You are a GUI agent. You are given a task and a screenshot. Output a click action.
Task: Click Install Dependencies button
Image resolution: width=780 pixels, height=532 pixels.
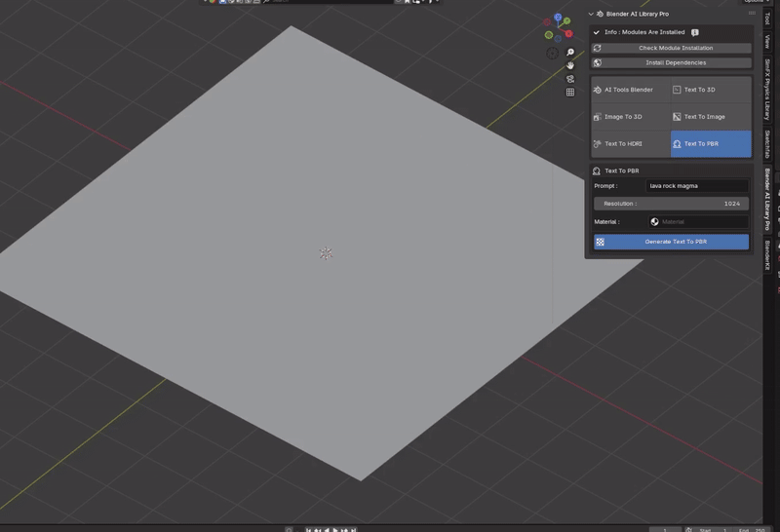(x=672, y=62)
